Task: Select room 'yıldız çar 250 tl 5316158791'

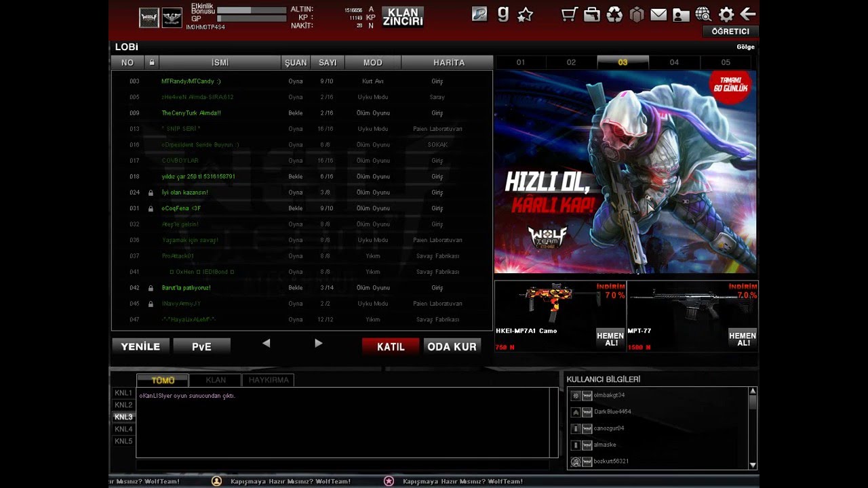Action: pos(302,177)
